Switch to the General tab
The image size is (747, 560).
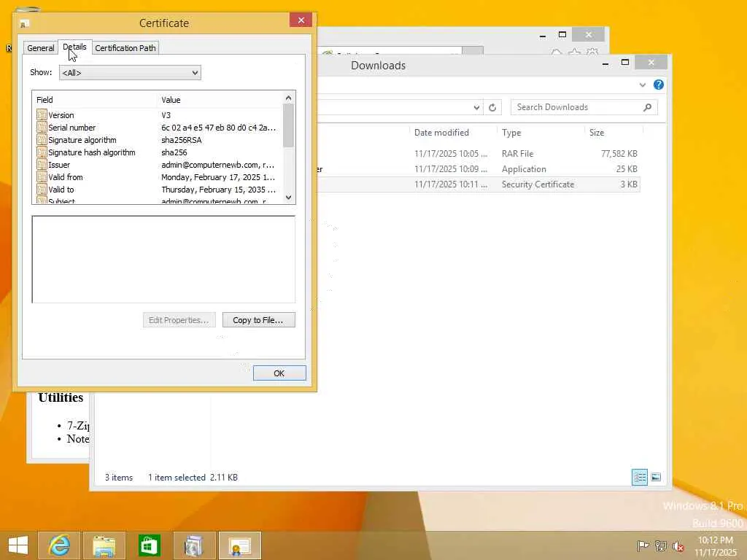pyautogui.click(x=41, y=48)
